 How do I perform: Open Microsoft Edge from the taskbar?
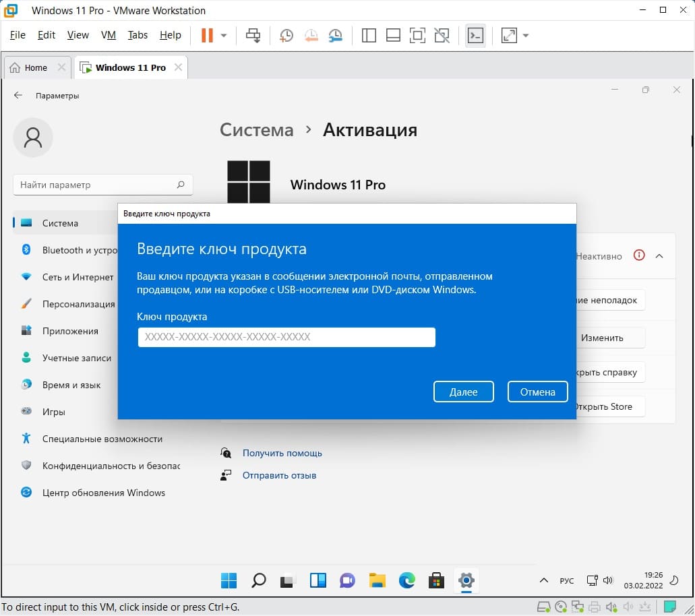point(407,580)
